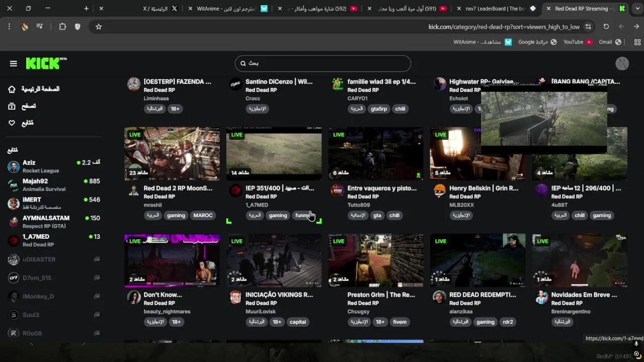Reload the kick.com page
This screenshot has height=362, width=644.
pyautogui.click(x=606, y=27)
